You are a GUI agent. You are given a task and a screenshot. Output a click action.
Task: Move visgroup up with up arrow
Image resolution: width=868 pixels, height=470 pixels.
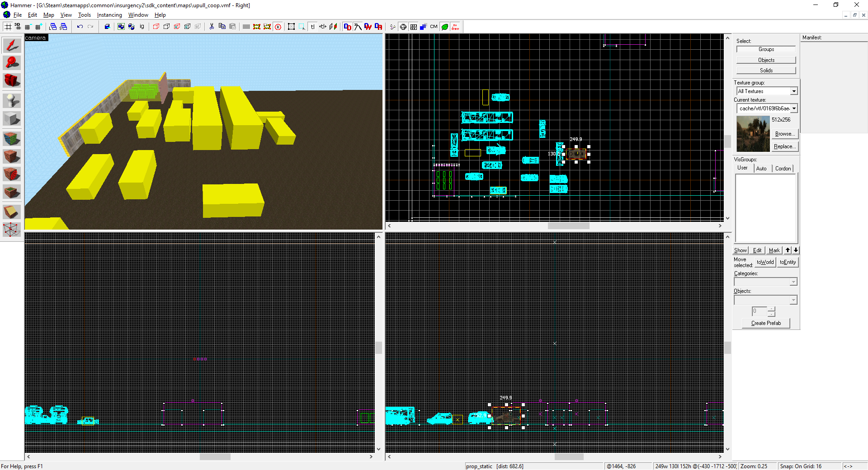788,250
